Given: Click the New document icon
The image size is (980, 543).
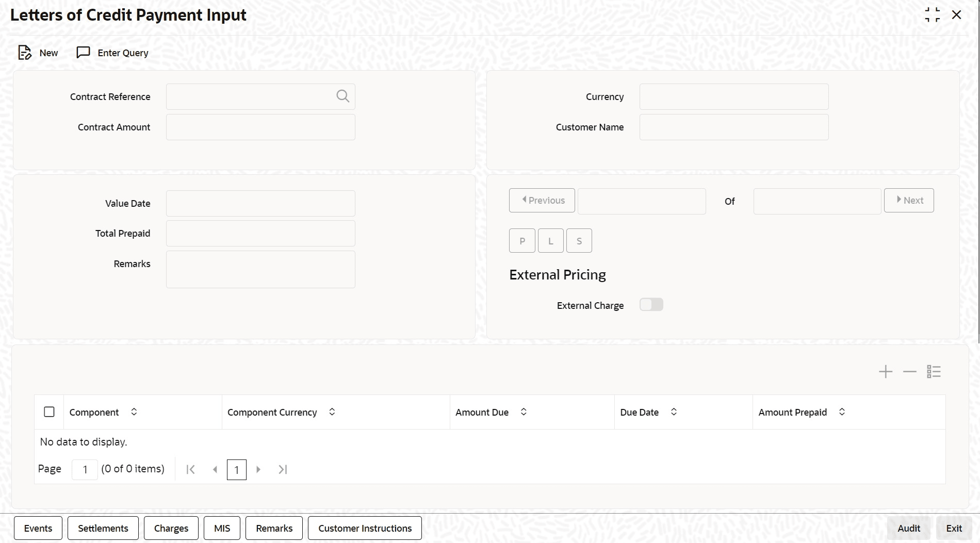Looking at the screenshot, I should 25,53.
